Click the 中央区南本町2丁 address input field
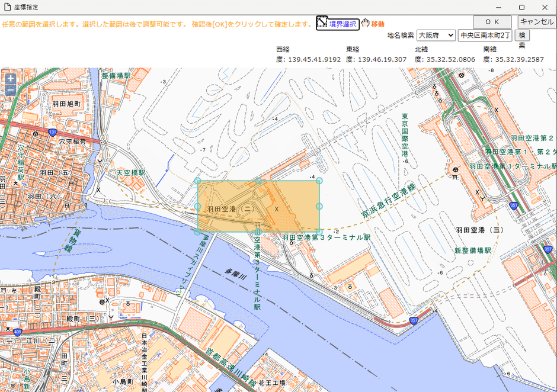 [486, 36]
